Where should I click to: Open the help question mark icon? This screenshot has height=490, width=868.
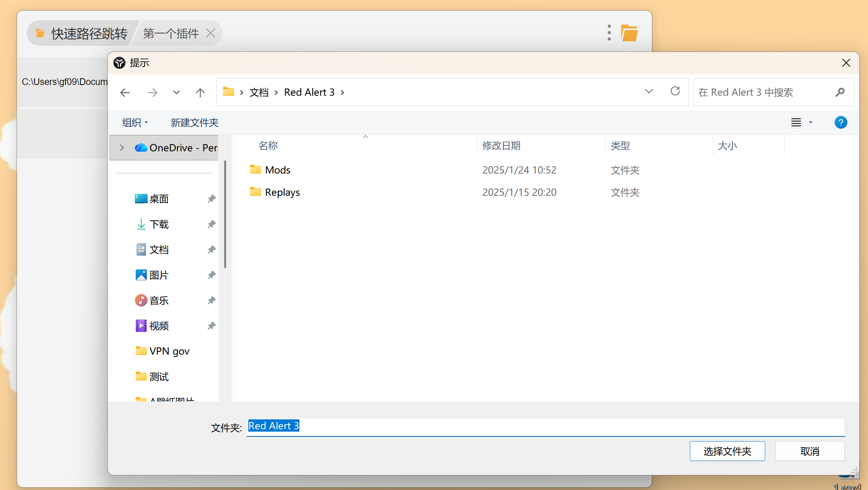(841, 122)
